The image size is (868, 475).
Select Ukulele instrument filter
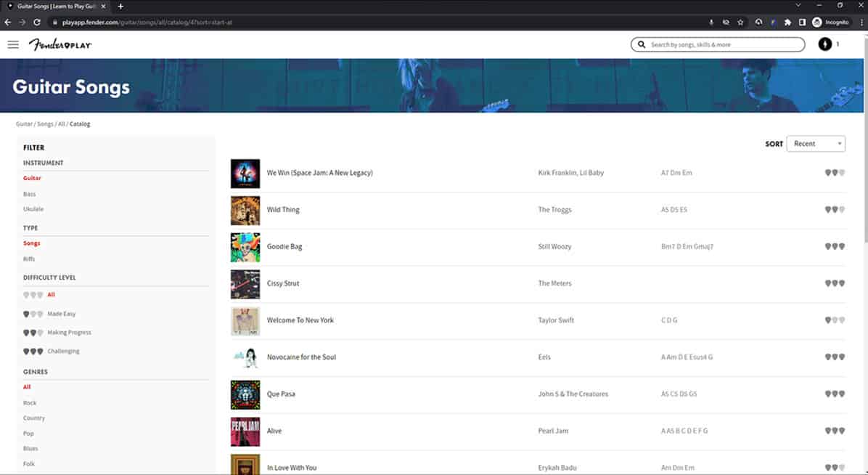tap(33, 209)
